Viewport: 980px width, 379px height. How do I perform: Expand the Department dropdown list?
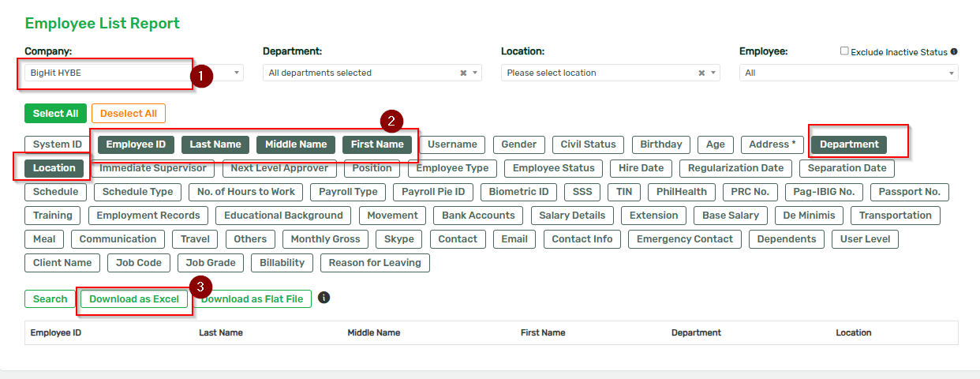click(475, 73)
